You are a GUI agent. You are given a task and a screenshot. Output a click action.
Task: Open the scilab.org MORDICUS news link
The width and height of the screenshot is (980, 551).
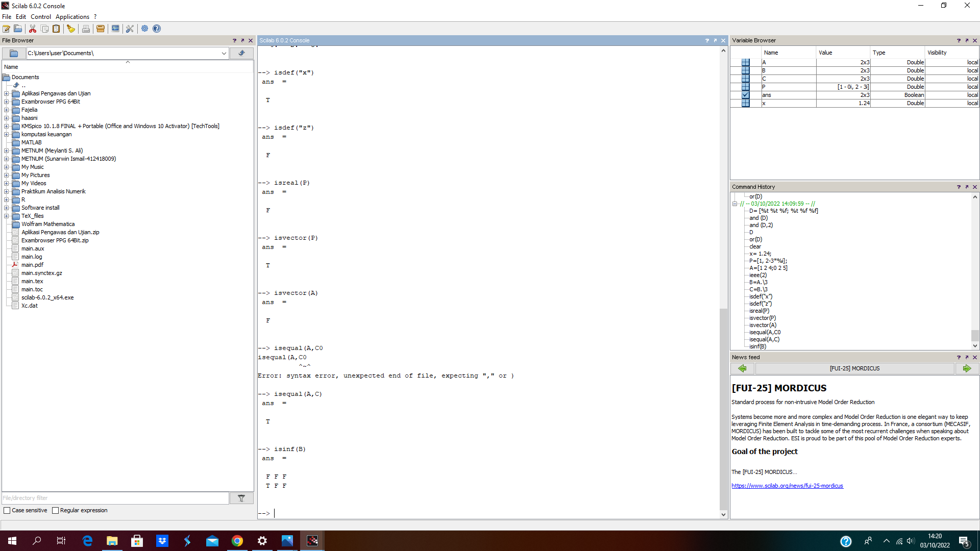(787, 486)
